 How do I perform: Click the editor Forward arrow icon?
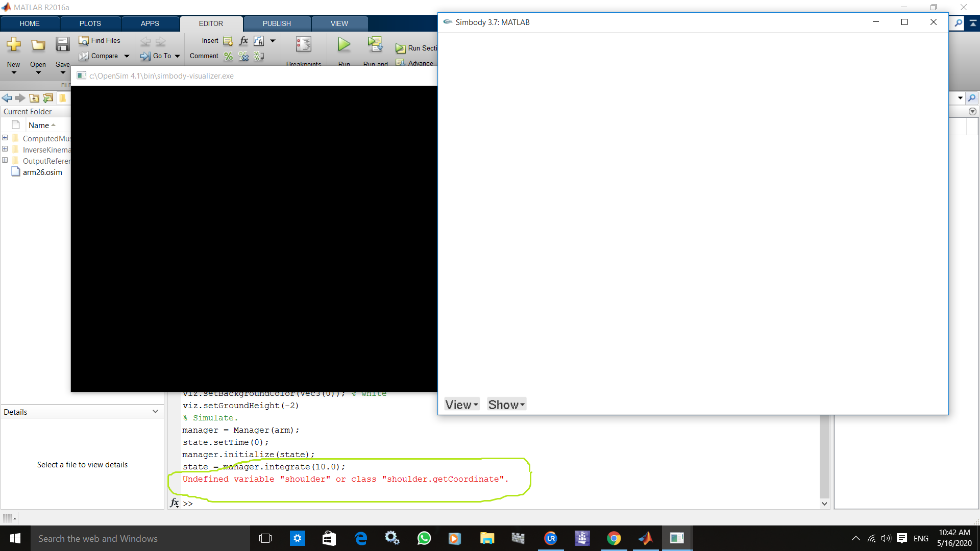pyautogui.click(x=161, y=41)
